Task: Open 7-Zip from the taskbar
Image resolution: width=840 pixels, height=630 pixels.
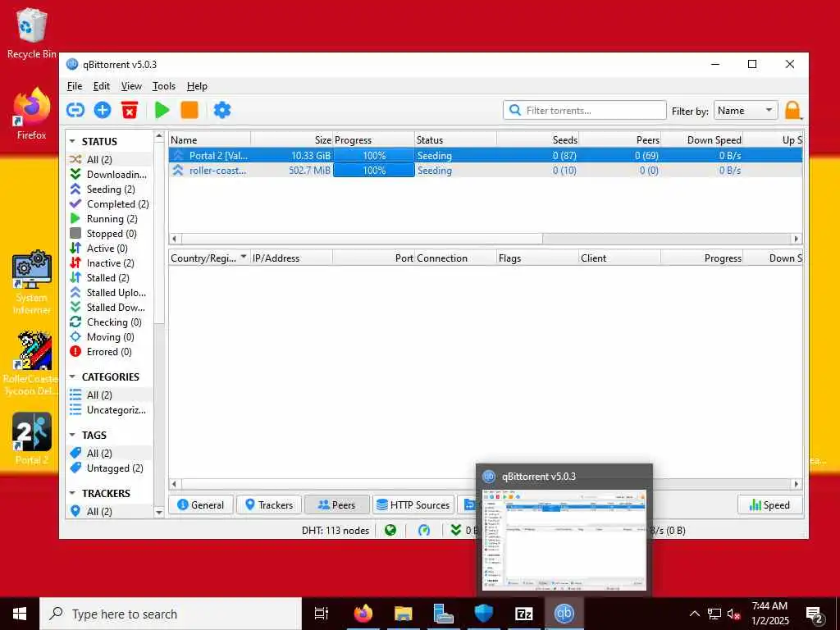Action: [x=523, y=614]
